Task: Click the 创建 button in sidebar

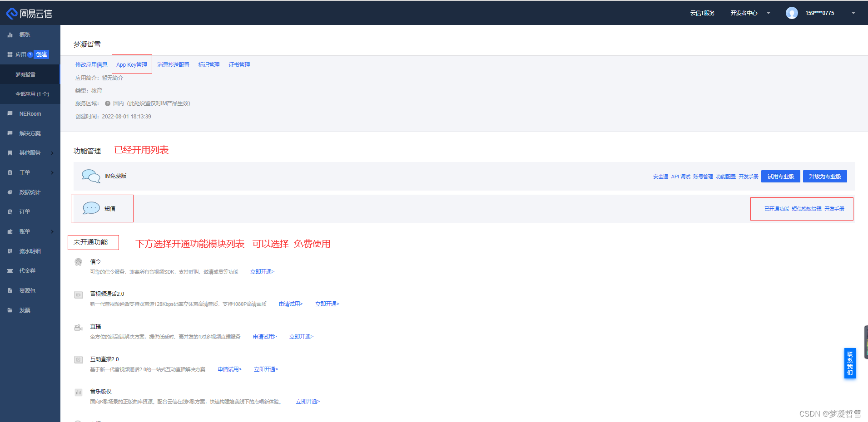Action: tap(41, 54)
